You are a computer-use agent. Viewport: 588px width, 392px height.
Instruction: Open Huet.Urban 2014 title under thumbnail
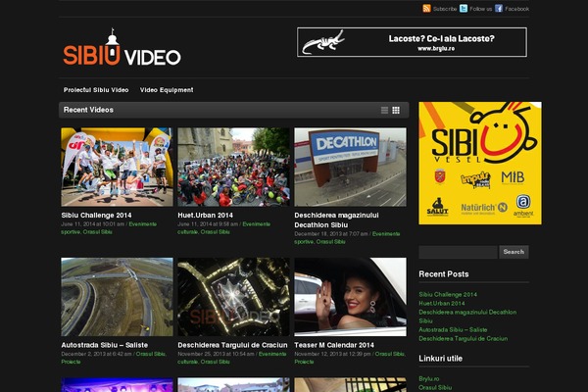tap(205, 216)
